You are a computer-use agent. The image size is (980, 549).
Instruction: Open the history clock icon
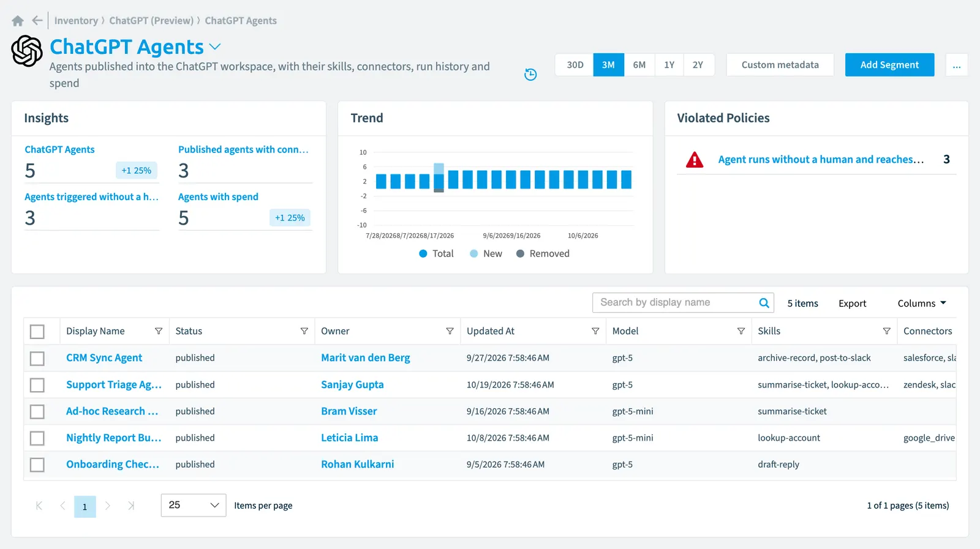530,75
